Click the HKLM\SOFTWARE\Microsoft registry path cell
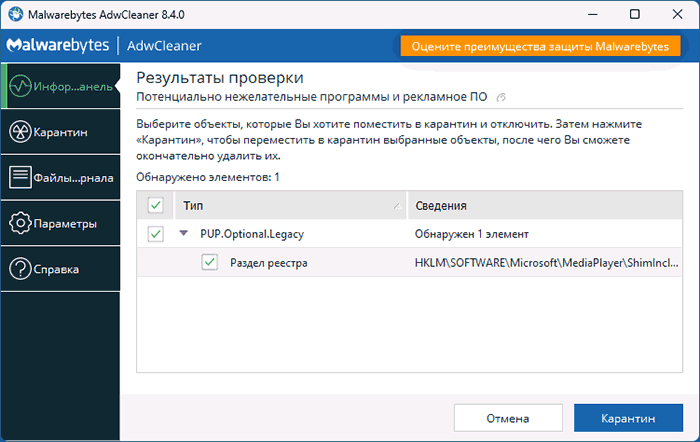The image size is (700, 442). [x=546, y=263]
